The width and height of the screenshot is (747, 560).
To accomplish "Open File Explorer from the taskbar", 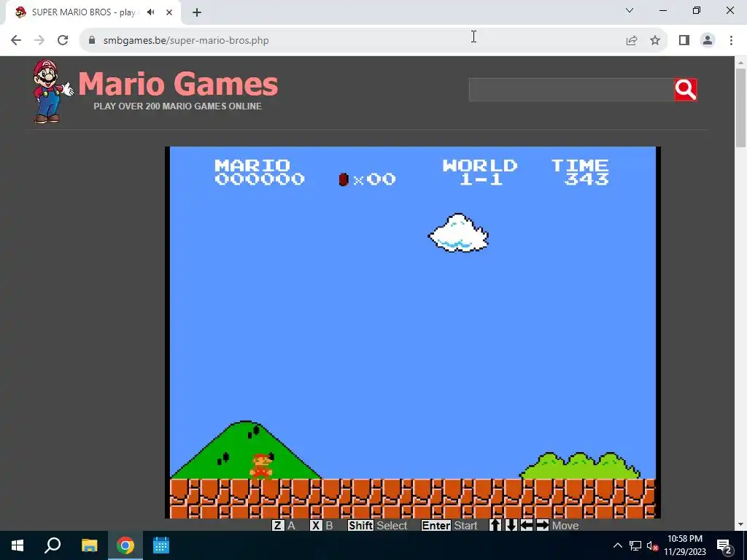I will [89, 545].
